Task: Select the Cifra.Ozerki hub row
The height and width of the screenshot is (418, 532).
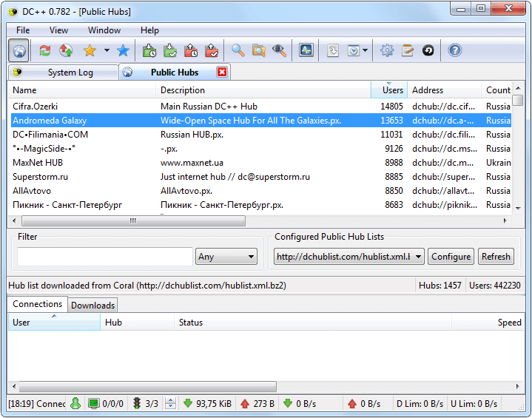Action: pyautogui.click(x=261, y=107)
